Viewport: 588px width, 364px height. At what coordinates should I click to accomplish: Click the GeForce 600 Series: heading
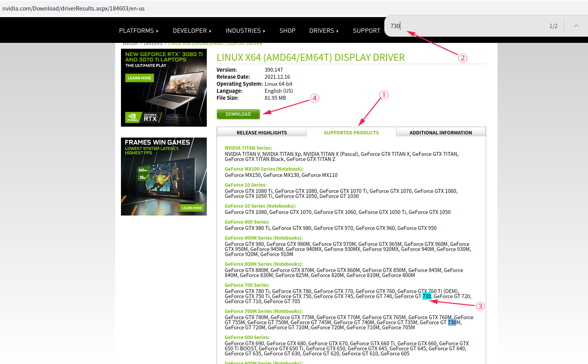click(x=247, y=337)
